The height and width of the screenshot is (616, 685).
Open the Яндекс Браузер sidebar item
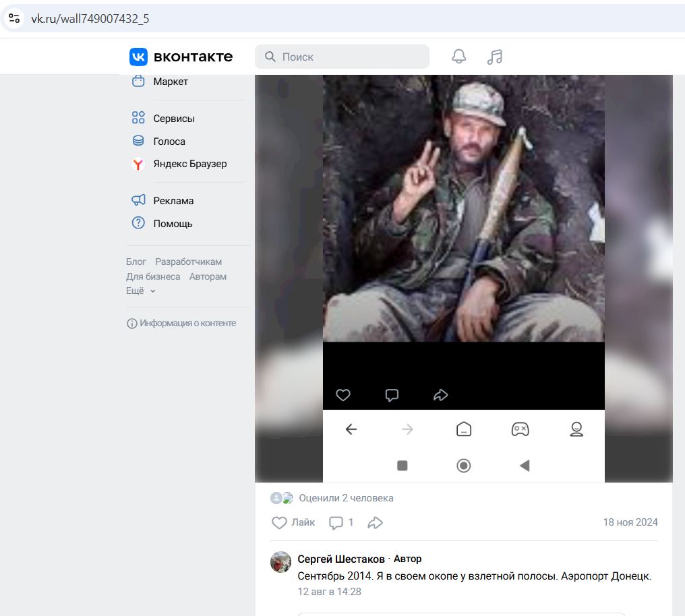point(179,164)
